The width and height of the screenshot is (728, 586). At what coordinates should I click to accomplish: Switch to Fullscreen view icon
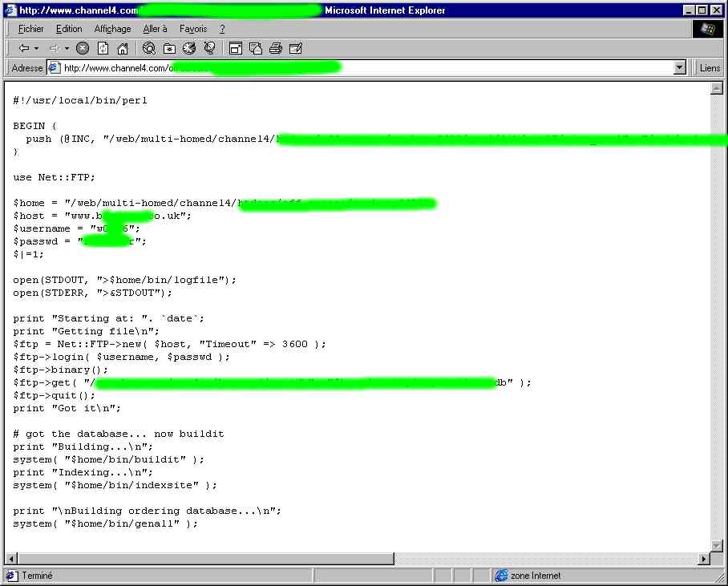[236, 48]
